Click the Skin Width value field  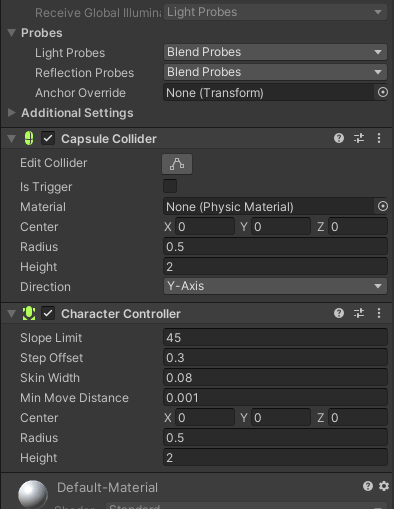pyautogui.click(x=275, y=377)
